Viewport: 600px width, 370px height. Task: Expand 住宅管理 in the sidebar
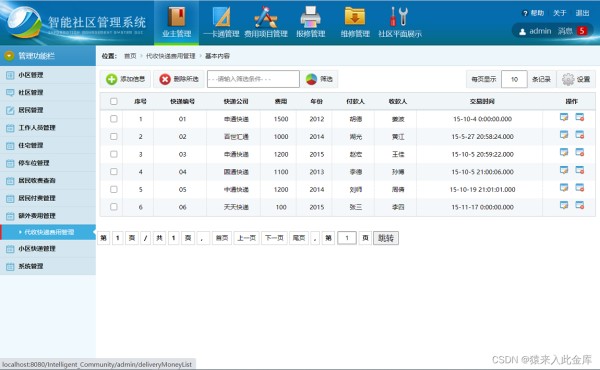(x=48, y=145)
